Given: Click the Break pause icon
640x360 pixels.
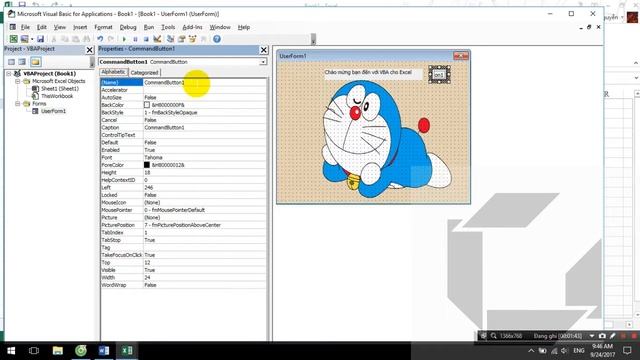Looking at the screenshot, I should click(135, 39).
